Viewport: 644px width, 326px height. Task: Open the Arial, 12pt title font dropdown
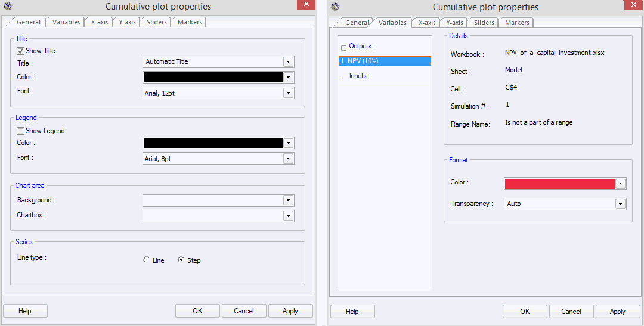(x=288, y=93)
